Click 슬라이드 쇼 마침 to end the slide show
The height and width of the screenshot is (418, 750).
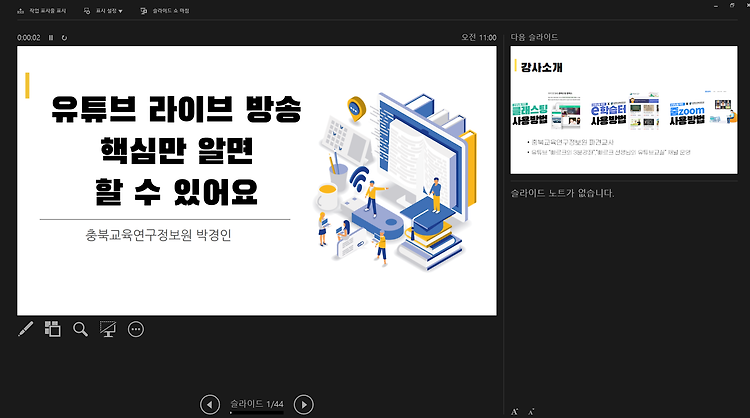click(165, 11)
